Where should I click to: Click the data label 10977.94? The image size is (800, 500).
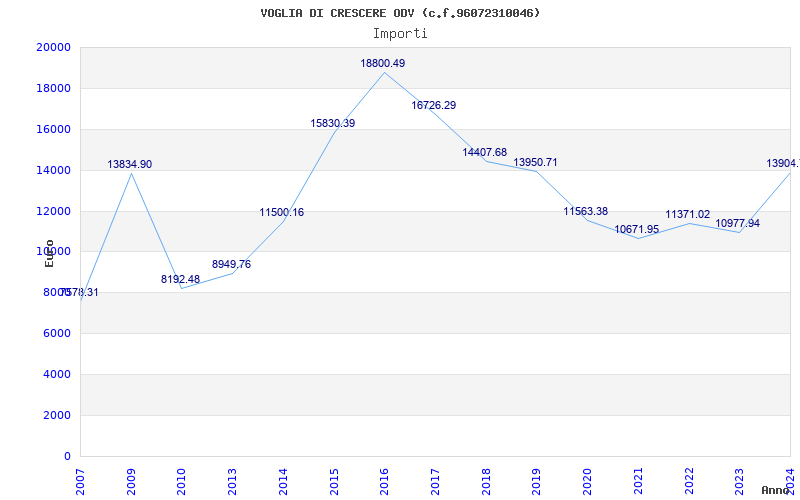point(738,223)
